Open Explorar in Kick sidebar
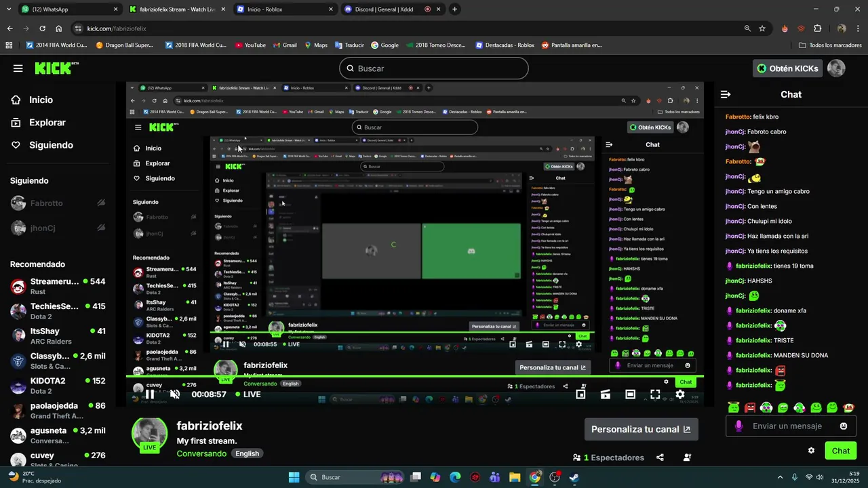The image size is (868, 488). pos(39,123)
